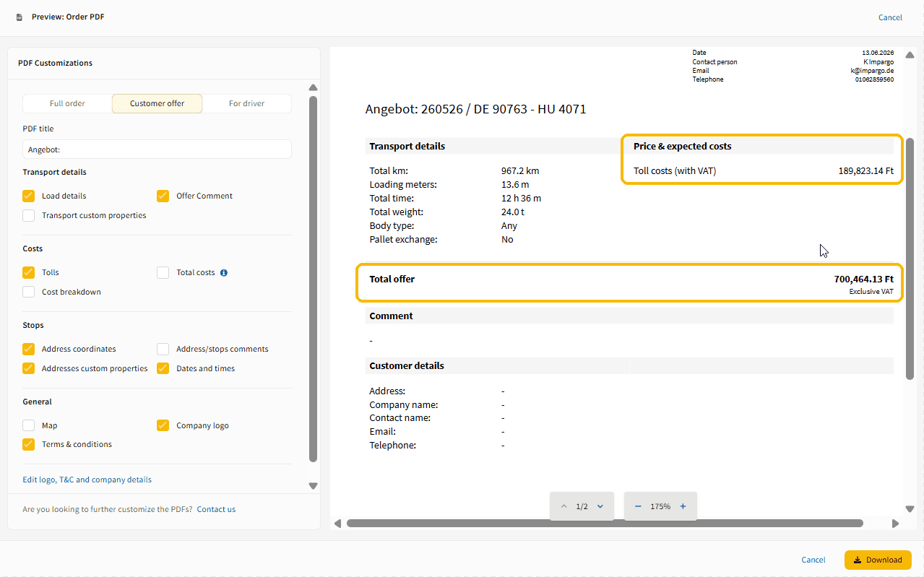
Task: Uncheck the Load details checkbox
Action: tap(28, 196)
